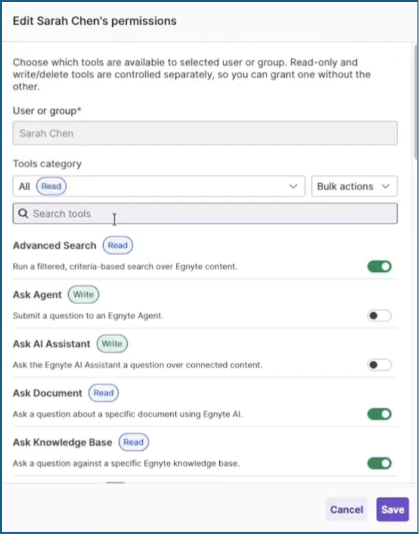Enable the Ask AI Assistant toggle

point(379,365)
